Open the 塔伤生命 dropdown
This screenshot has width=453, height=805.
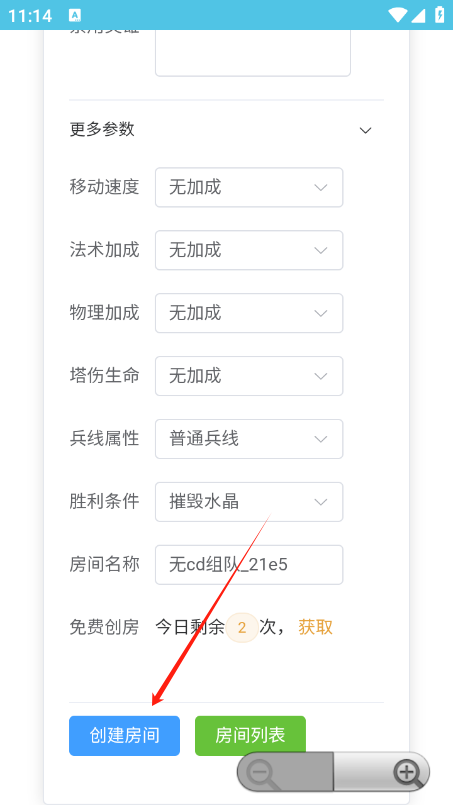(x=249, y=376)
